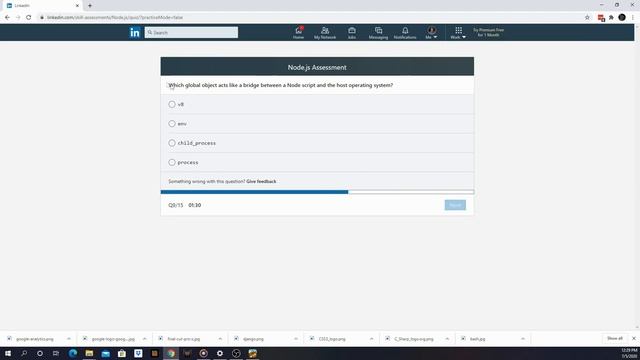640x360 pixels.
Task: Expand the Work apps grid menu
Action: tap(458, 33)
